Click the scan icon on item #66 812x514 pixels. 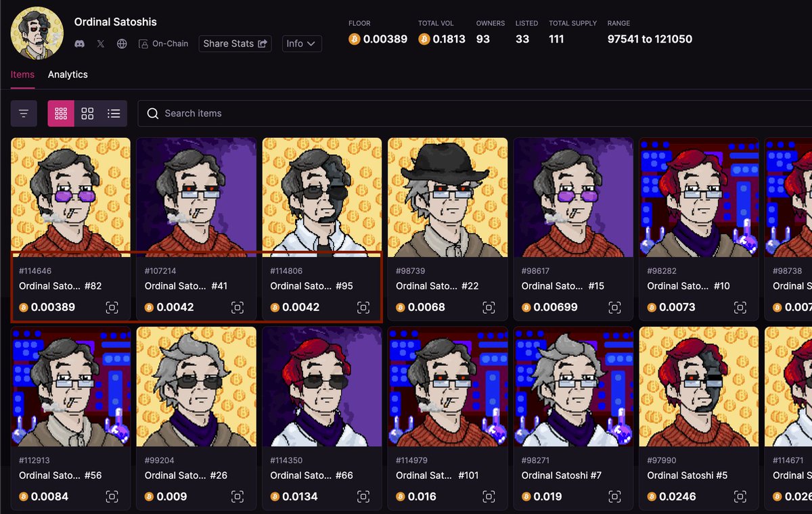(363, 497)
